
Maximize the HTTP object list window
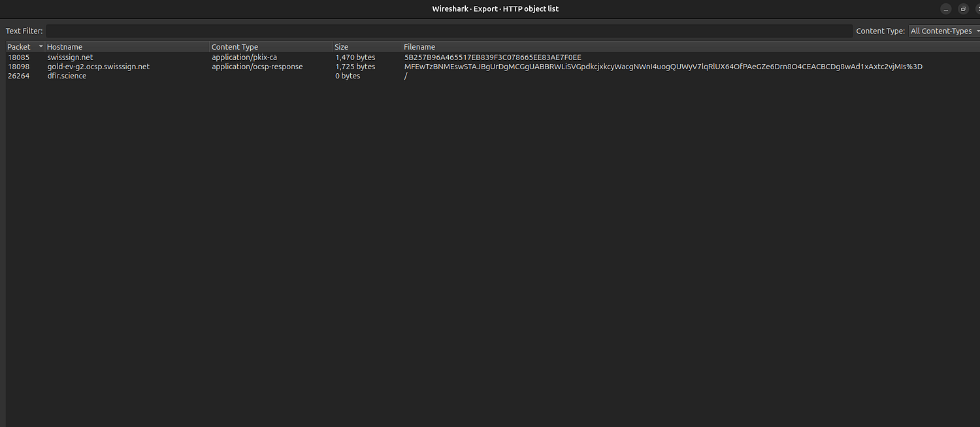coord(963,9)
